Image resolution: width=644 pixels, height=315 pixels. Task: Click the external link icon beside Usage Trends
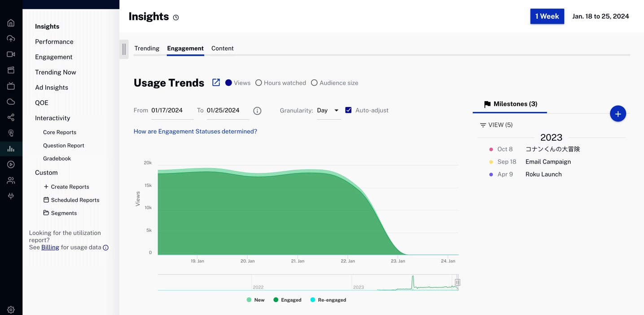(216, 83)
